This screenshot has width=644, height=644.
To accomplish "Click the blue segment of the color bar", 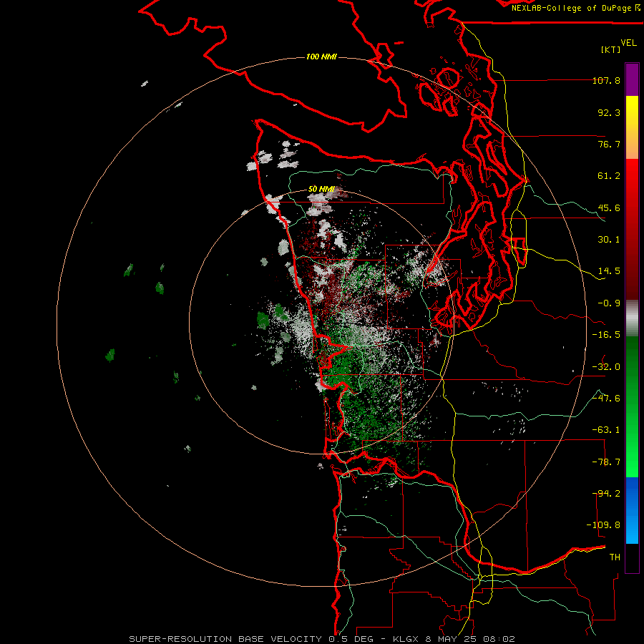I will (x=632, y=510).
